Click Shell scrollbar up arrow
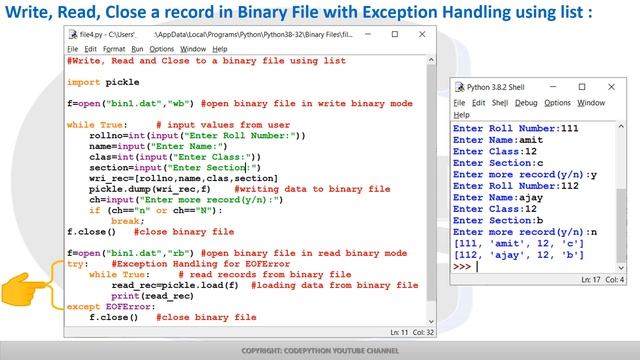The image size is (640, 360). tap(621, 127)
